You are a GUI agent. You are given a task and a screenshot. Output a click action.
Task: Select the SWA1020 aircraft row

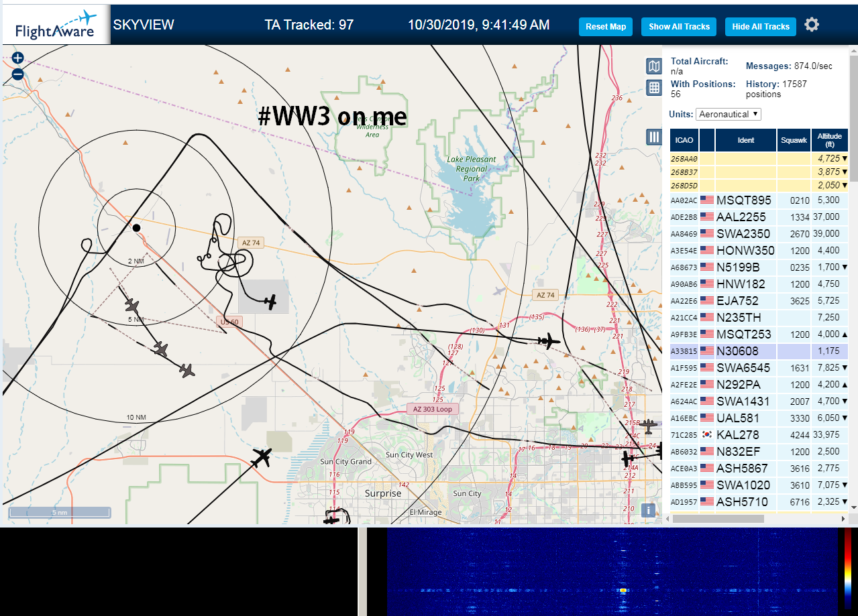759,485
